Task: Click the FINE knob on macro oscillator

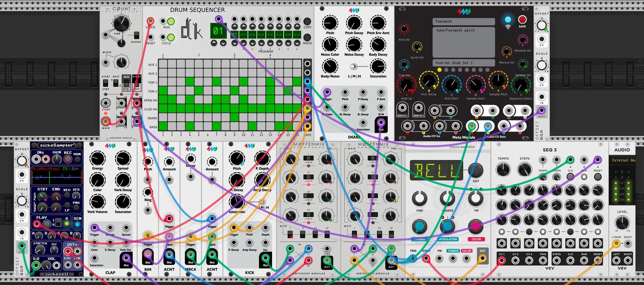Action: 420,199
